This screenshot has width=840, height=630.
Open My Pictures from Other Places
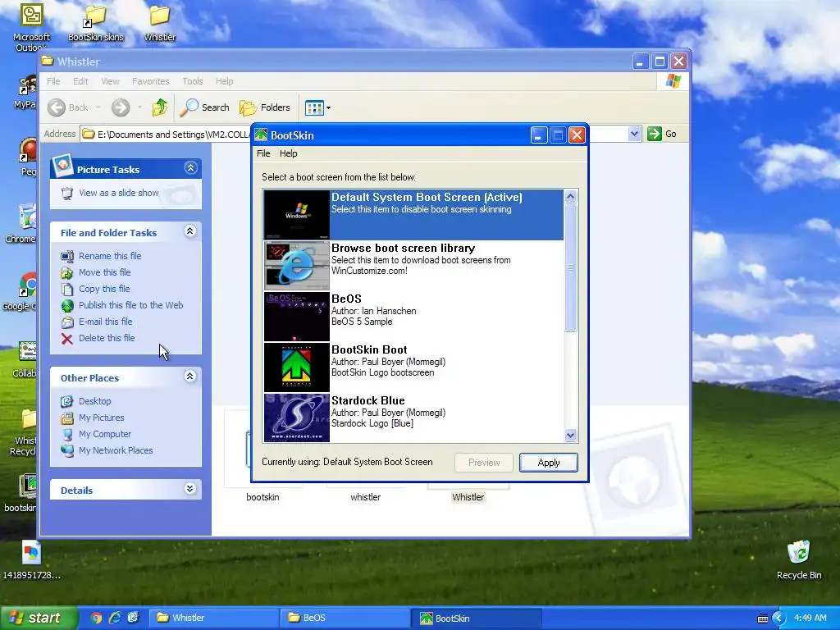click(x=101, y=418)
